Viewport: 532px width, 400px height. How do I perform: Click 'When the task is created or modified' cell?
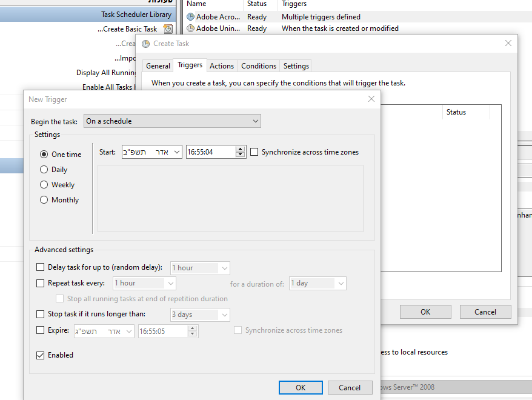(x=340, y=28)
